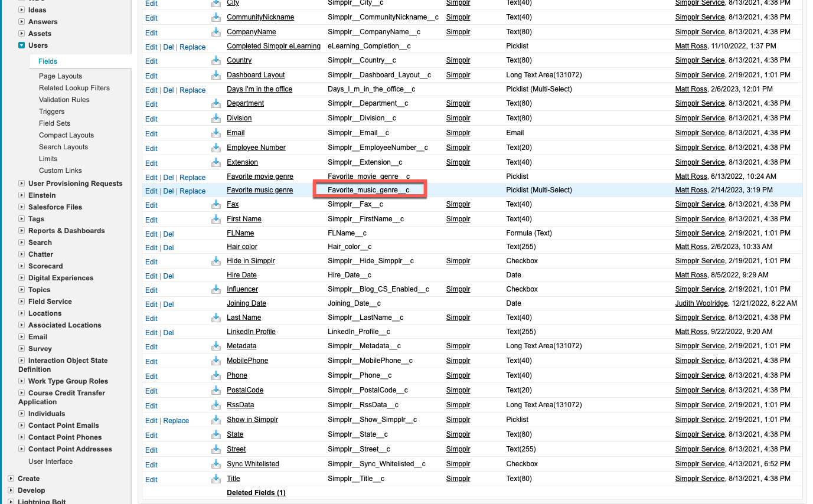The image size is (813, 504).
Task: Click the FLName__c API name text
Action: (x=347, y=233)
